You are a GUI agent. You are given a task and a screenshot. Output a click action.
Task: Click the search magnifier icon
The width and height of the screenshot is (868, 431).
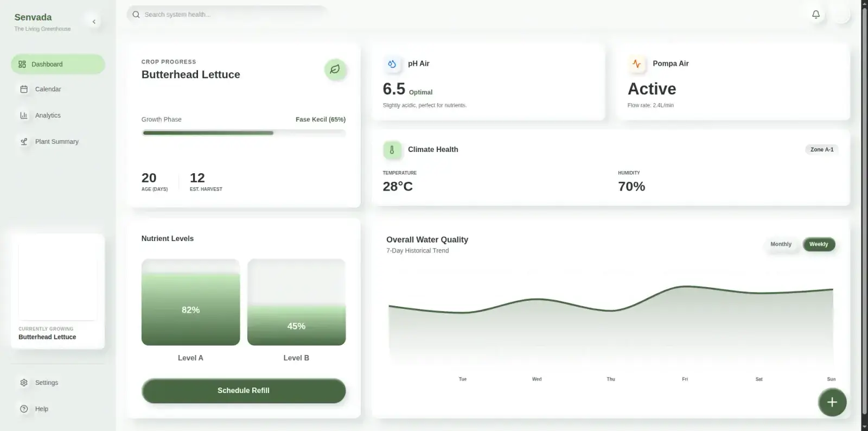(136, 15)
